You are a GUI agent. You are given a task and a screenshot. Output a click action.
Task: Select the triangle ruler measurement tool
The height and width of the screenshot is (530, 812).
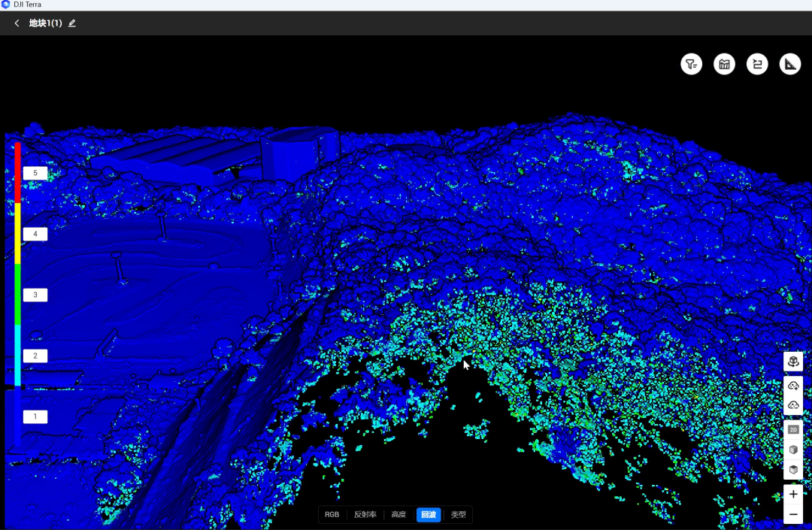point(789,65)
